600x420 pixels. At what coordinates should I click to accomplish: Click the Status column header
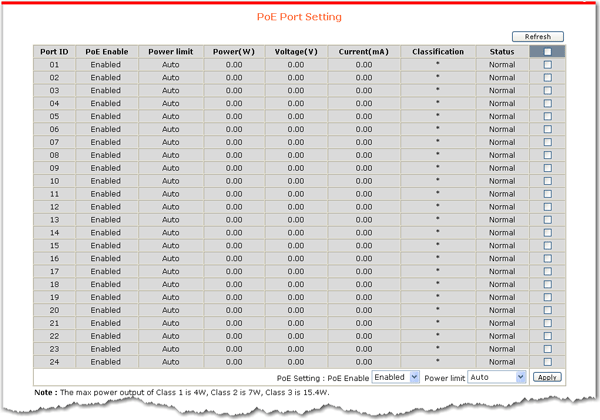tap(502, 52)
